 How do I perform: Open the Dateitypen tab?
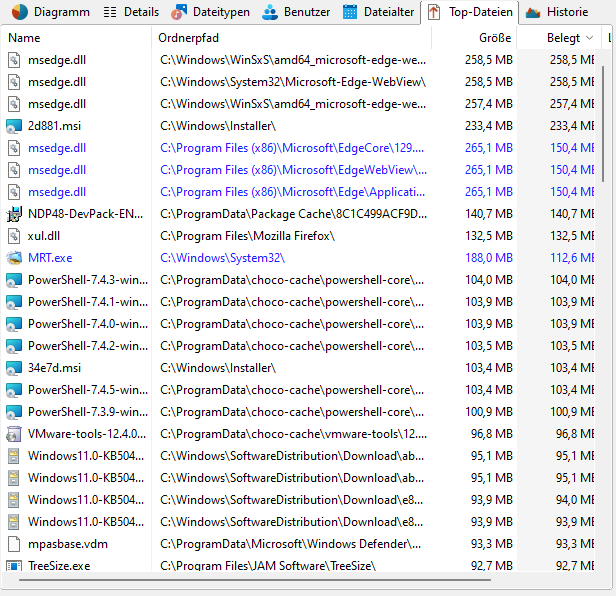[x=211, y=12]
